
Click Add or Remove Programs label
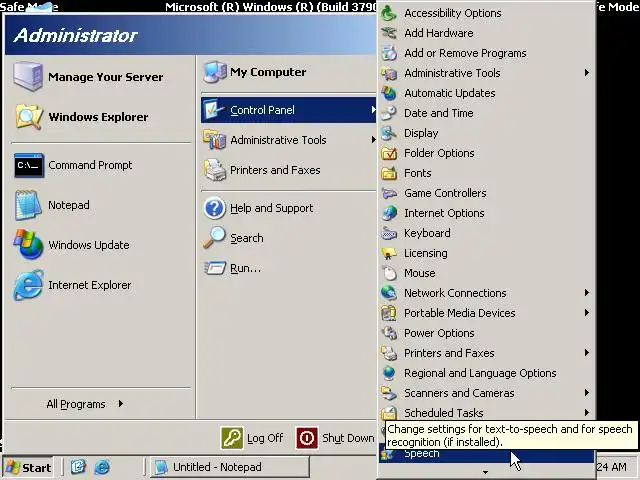pos(465,53)
